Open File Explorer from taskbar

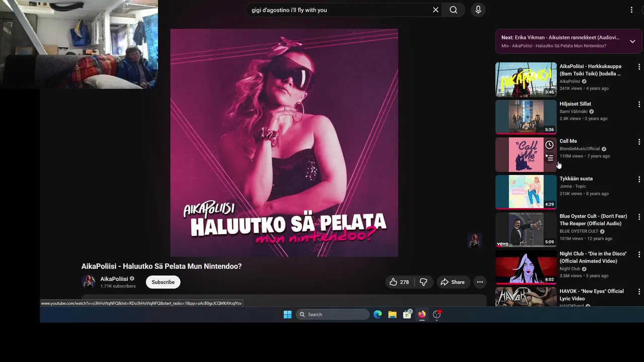[392, 314]
